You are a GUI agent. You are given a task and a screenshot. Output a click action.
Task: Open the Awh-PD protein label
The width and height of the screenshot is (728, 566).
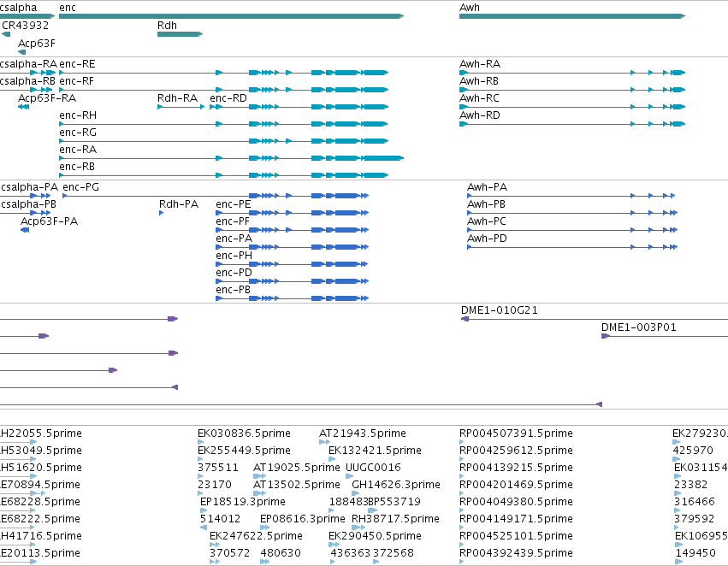pos(487,239)
